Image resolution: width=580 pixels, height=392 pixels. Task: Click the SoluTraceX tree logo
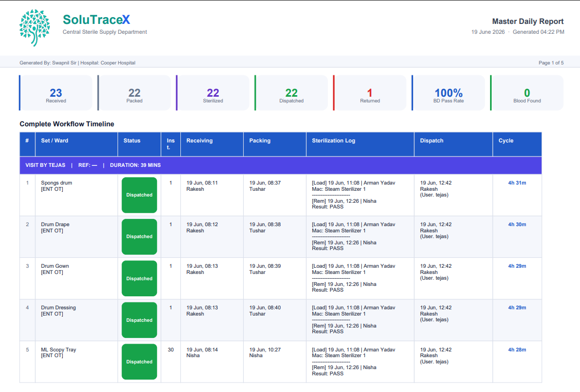point(35,28)
